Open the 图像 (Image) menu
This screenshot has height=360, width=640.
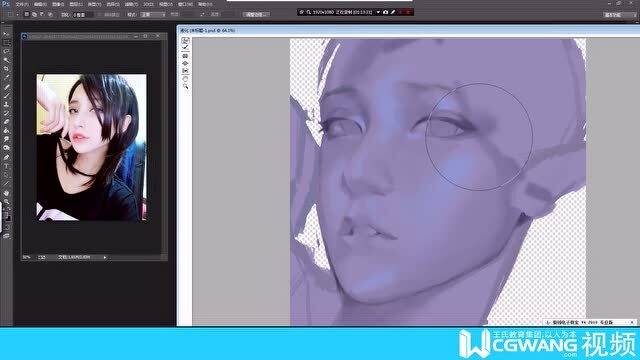click(x=58, y=4)
